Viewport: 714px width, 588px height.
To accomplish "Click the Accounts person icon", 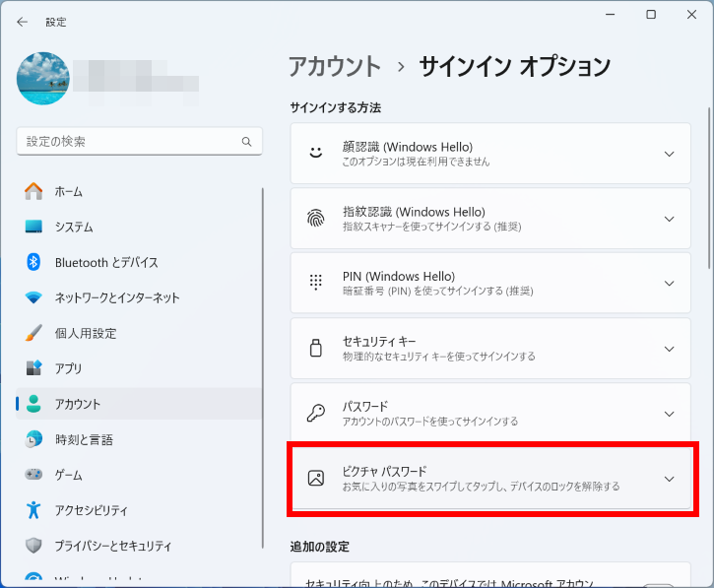I will [33, 404].
